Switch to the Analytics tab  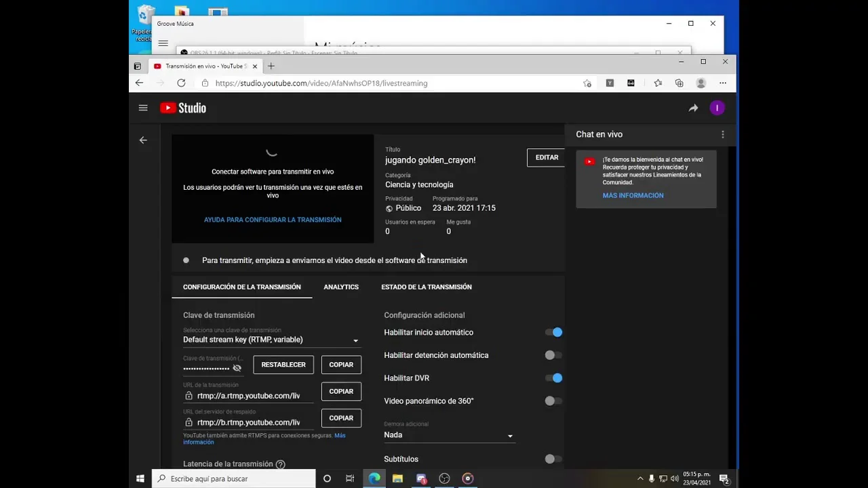tap(341, 287)
